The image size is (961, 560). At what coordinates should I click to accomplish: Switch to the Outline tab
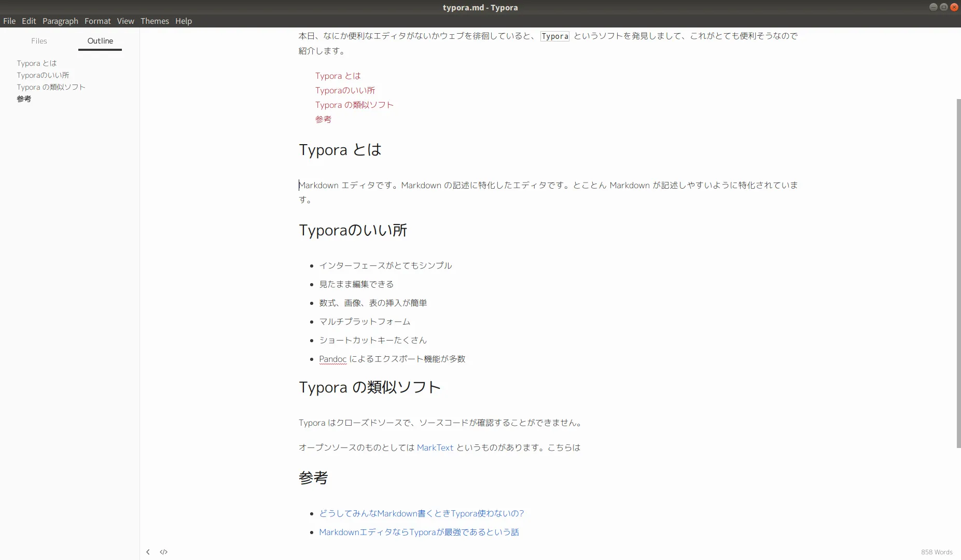click(100, 41)
